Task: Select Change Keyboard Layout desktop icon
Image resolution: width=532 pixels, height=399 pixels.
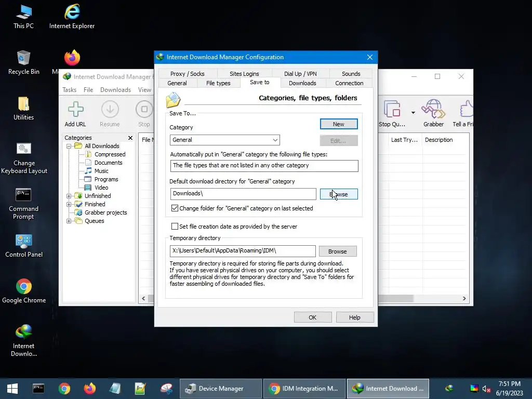Action: pos(24,157)
